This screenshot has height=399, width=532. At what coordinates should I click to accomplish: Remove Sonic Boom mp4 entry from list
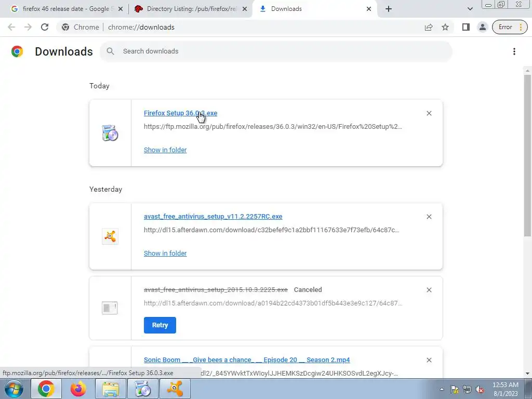pyautogui.click(x=429, y=360)
